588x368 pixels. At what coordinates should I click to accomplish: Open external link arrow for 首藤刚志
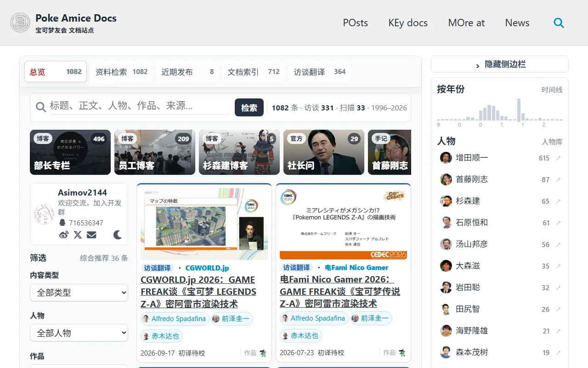tap(558, 179)
